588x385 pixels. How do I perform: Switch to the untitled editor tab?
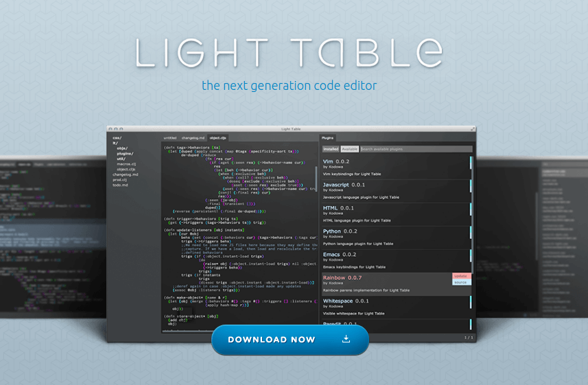pyautogui.click(x=170, y=138)
